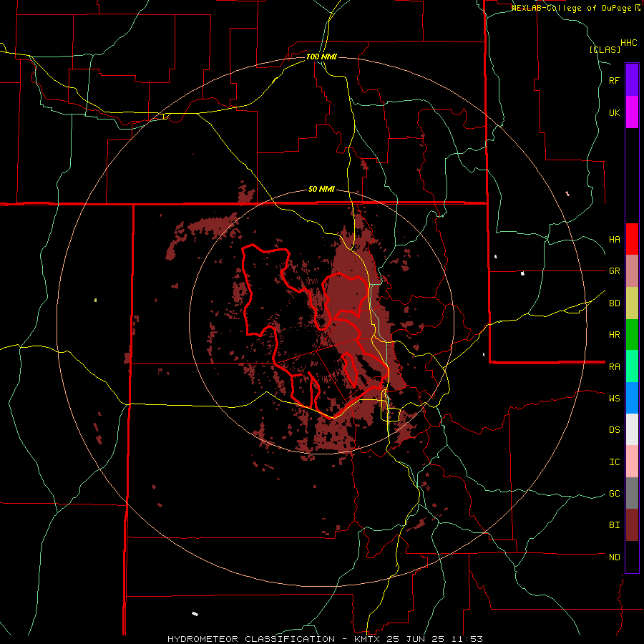644x644 pixels.
Task: Click the HA legend label
Action: click(x=614, y=239)
